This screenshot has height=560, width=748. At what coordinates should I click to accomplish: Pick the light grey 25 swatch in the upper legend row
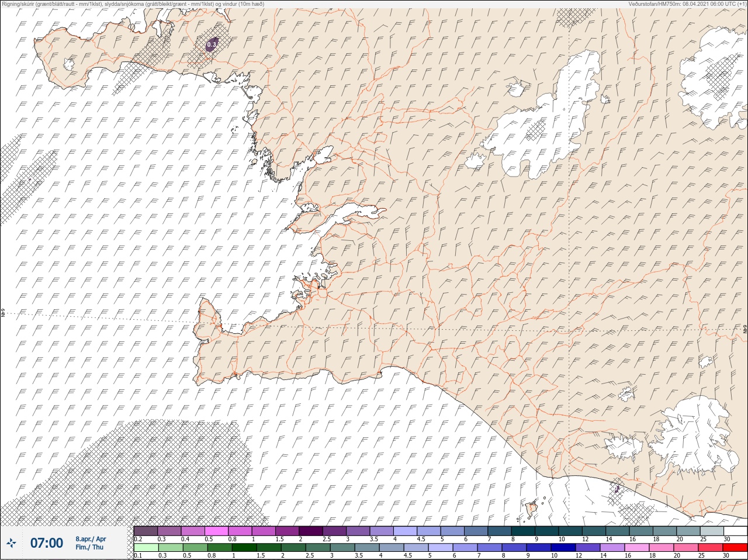point(712,531)
